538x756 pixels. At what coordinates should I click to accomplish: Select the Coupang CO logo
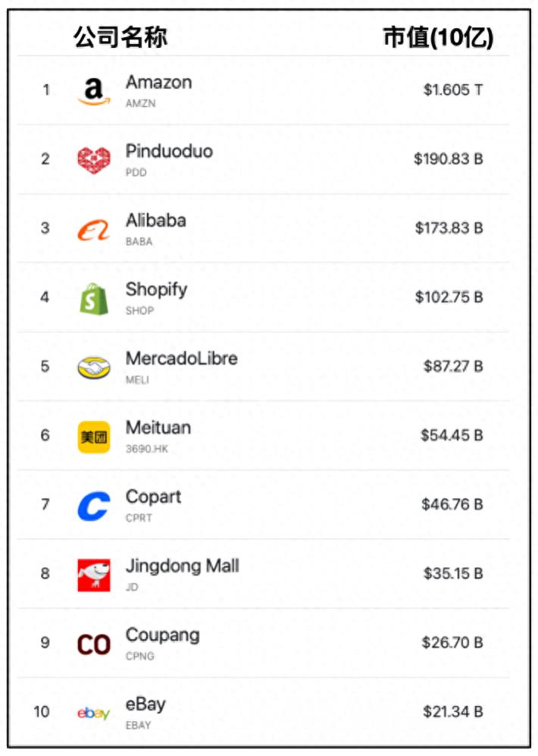point(93,645)
